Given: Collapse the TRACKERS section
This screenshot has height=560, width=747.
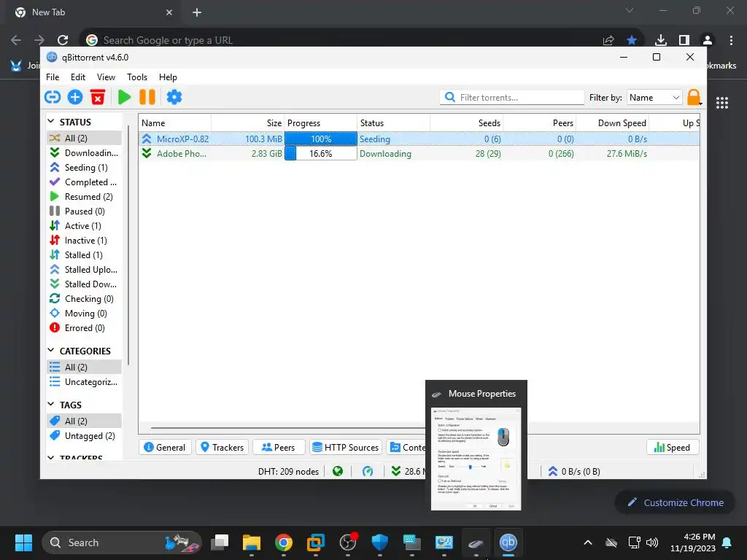Looking at the screenshot, I should click(x=51, y=458).
